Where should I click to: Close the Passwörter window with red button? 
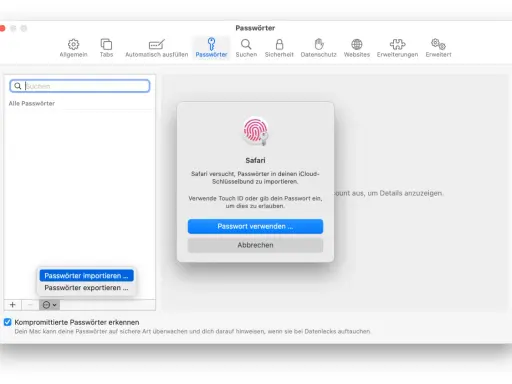coord(2,28)
